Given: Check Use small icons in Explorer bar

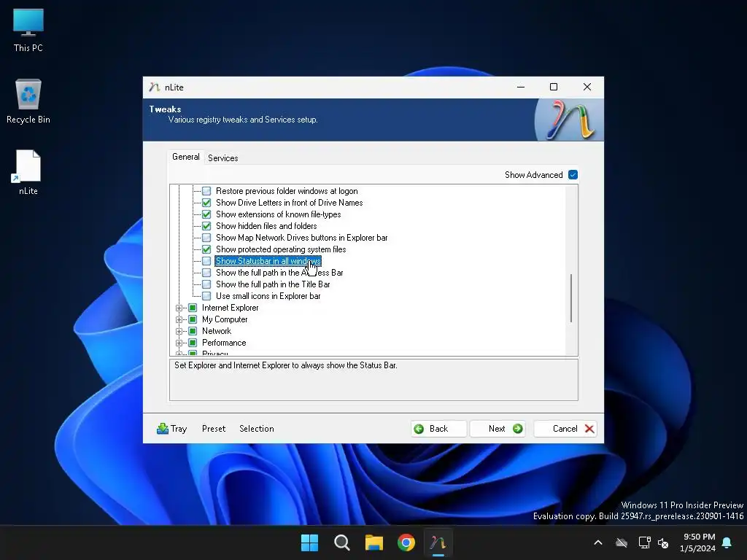Looking at the screenshot, I should pos(206,296).
